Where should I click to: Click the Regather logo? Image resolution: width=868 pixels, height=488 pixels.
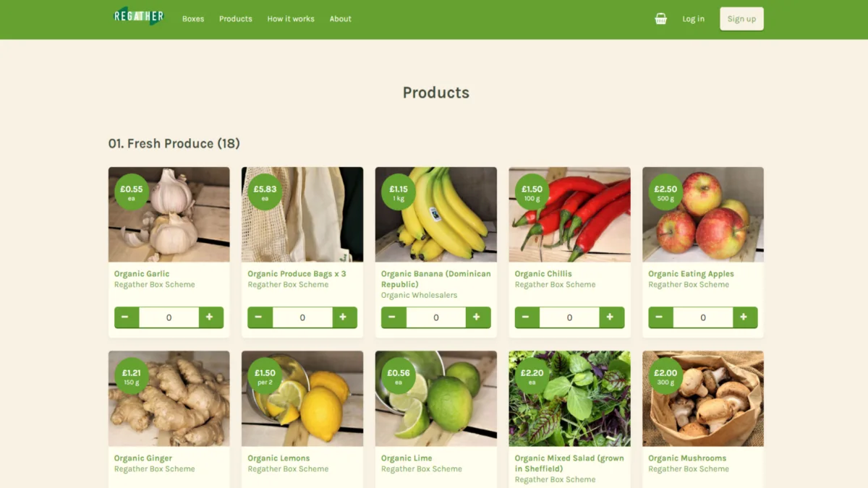139,16
